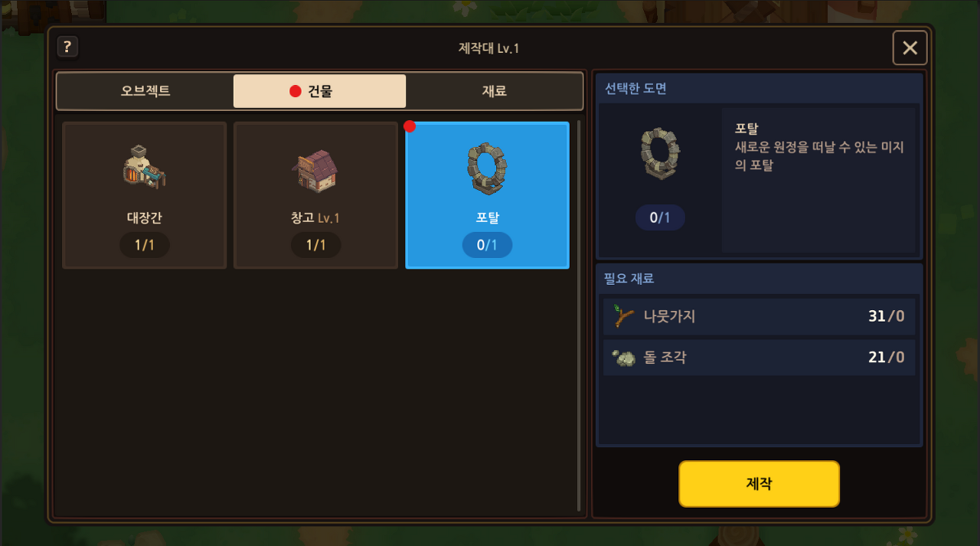Image resolution: width=980 pixels, height=546 pixels.
Task: Click the 0/1 counter on the 포탈 card
Action: [487, 245]
